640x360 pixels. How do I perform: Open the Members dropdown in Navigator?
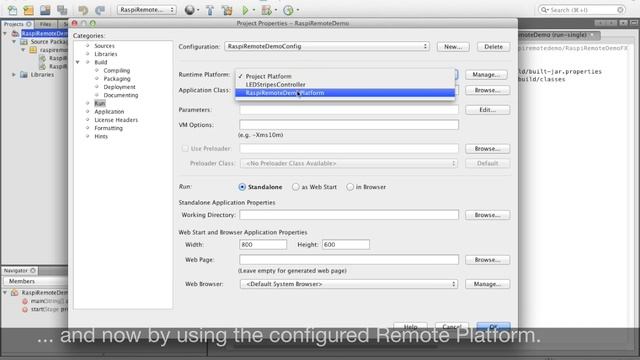35,281
